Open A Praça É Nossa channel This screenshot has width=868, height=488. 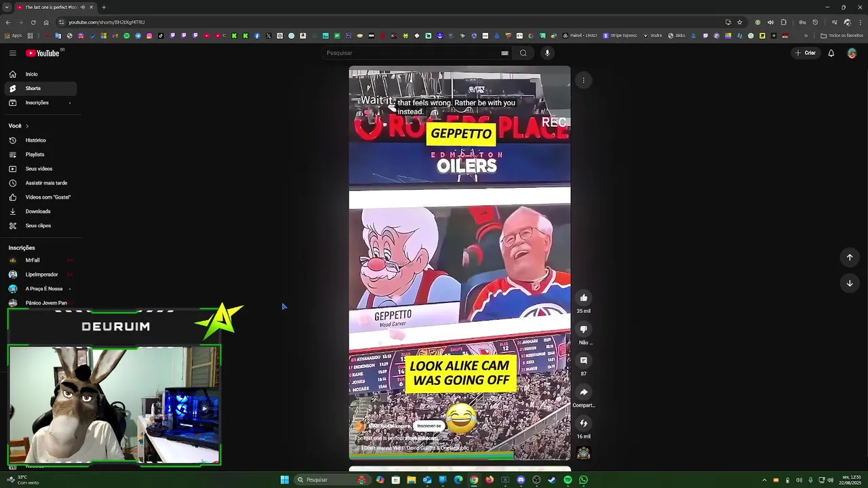coord(41,289)
